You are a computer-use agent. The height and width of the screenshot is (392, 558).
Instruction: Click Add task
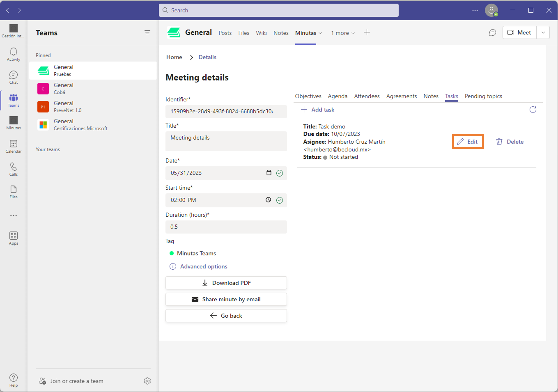coord(317,110)
